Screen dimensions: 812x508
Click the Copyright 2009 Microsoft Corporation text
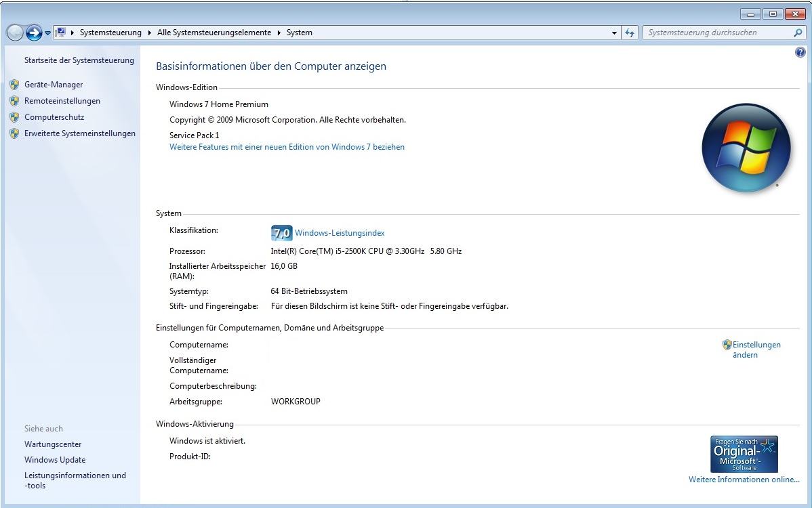coord(287,119)
